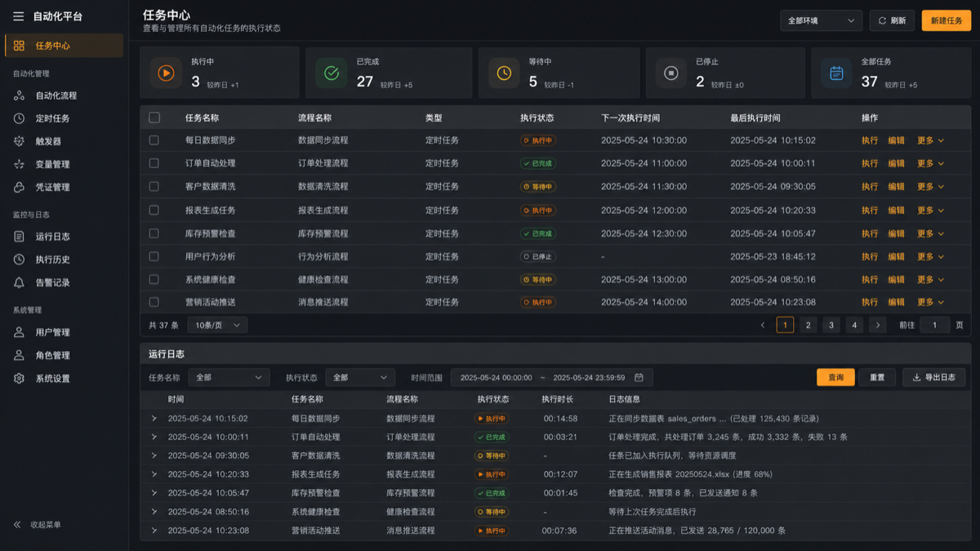This screenshot has height=551, width=980.
Task: Click 编辑 for 营销活动推送 row
Action: pyautogui.click(x=897, y=302)
